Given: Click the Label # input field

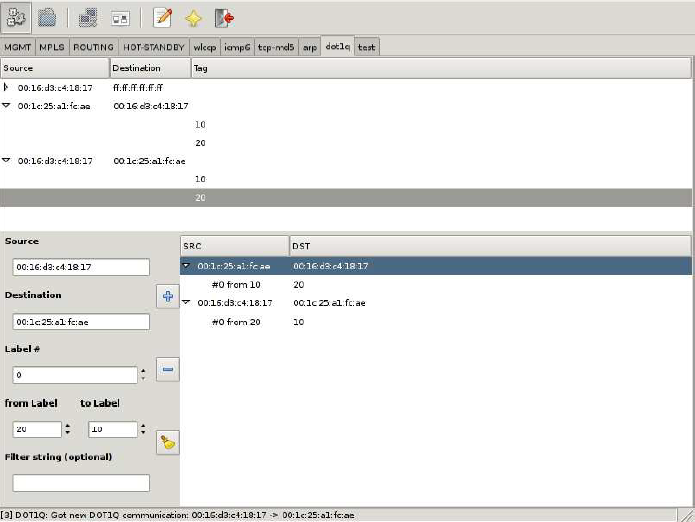Looking at the screenshot, I should [x=75, y=375].
